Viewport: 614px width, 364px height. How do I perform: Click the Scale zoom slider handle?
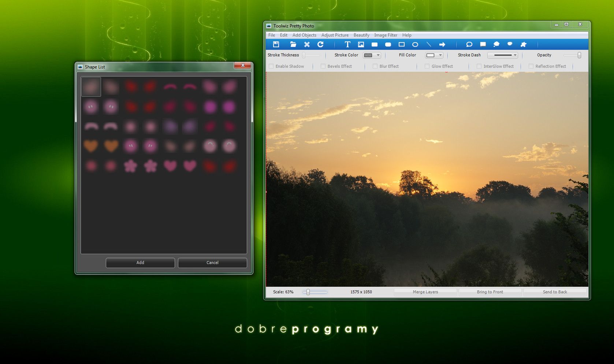click(x=308, y=292)
